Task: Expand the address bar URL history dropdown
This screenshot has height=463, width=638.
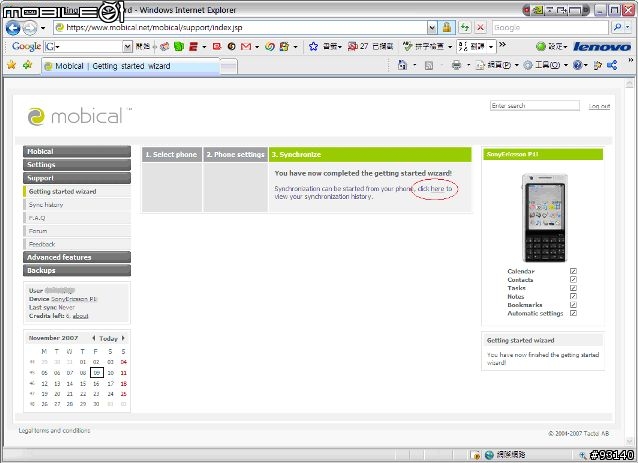Action: point(432,28)
